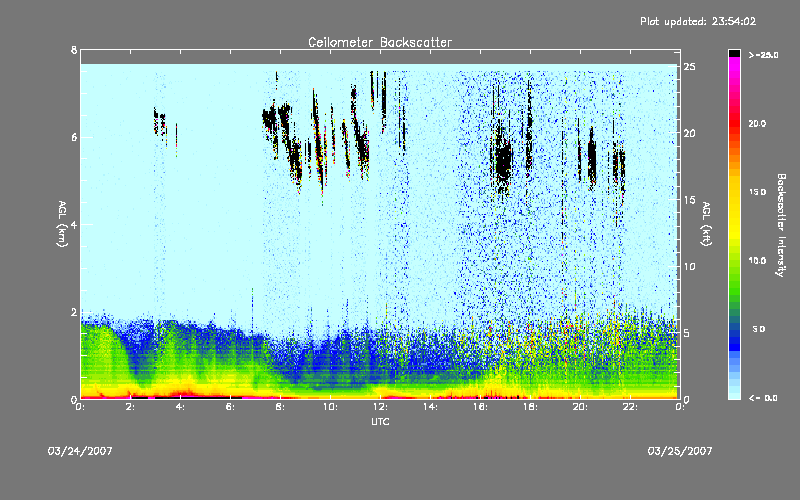Click the 'Ceilometer Backscatter' plot title
The image size is (800, 500).
coord(380,42)
